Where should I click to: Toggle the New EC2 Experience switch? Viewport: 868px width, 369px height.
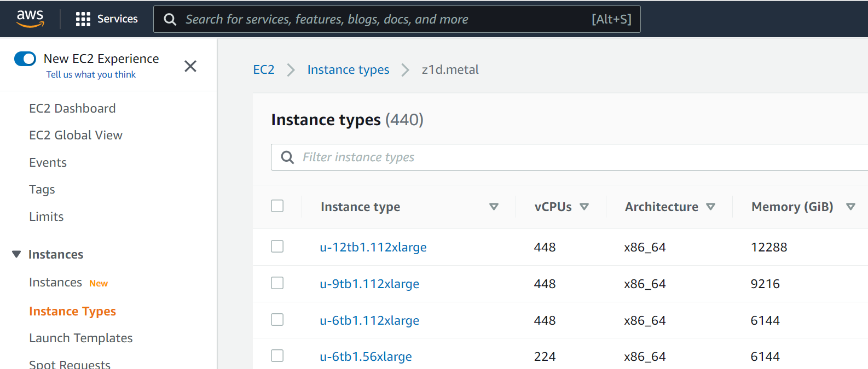tap(25, 58)
